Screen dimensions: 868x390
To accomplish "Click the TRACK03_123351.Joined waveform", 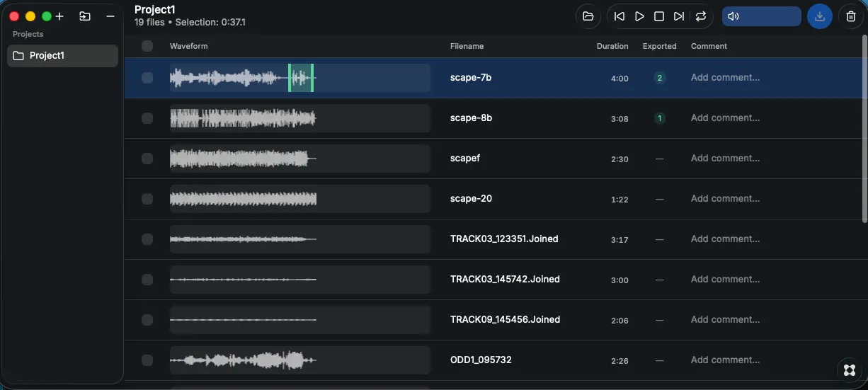I will [x=300, y=239].
